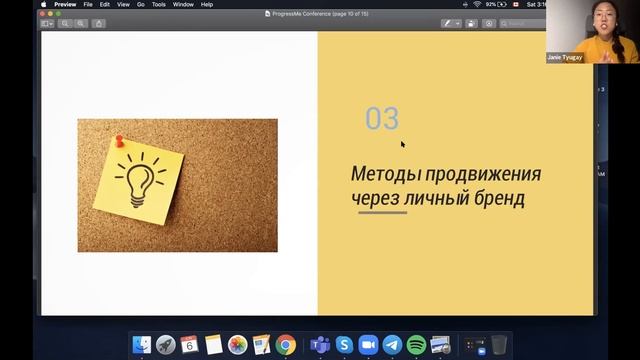Open Pages from the dock

click(261, 345)
